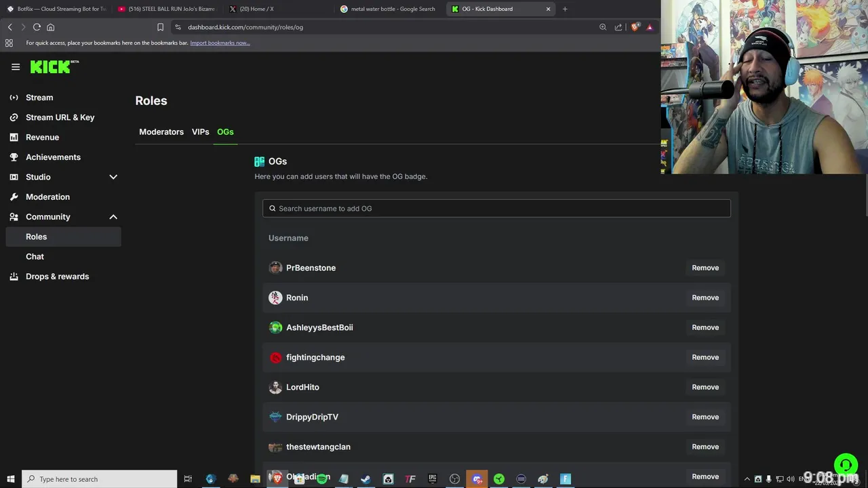Go back in the browser

(x=9, y=27)
